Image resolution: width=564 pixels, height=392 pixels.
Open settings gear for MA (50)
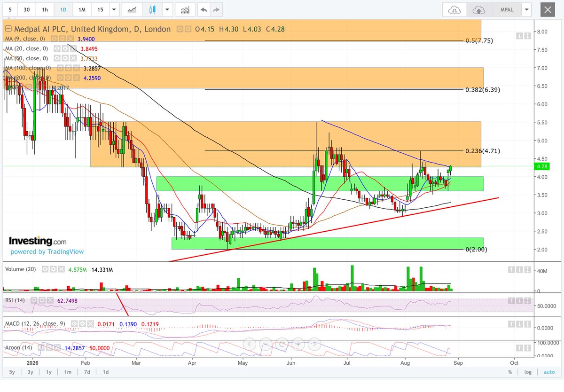click(x=65, y=58)
